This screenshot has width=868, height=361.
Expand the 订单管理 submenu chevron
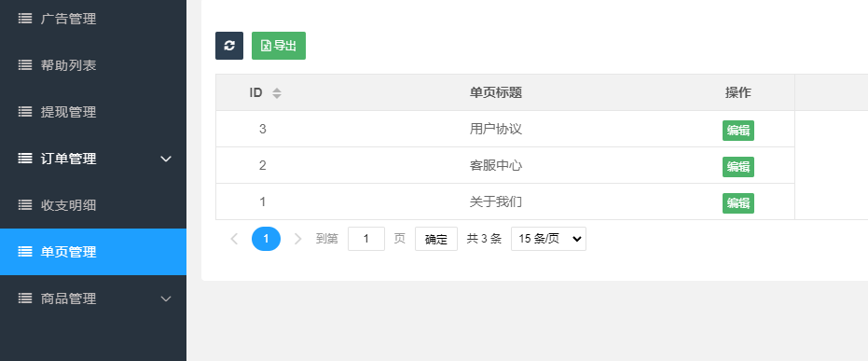(166, 159)
